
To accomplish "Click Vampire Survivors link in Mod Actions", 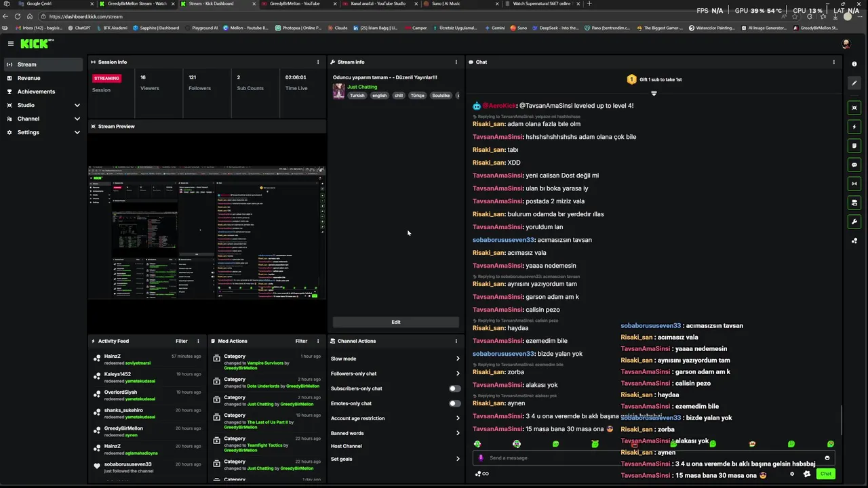I will 264,363.
